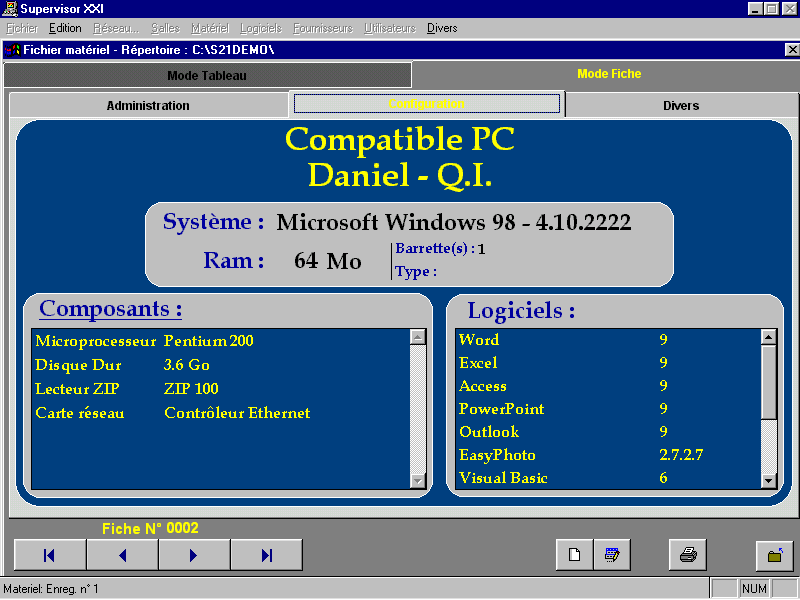This screenshot has width=800, height=600.
Task: Click the 64 Mo RAM value
Action: (x=328, y=261)
